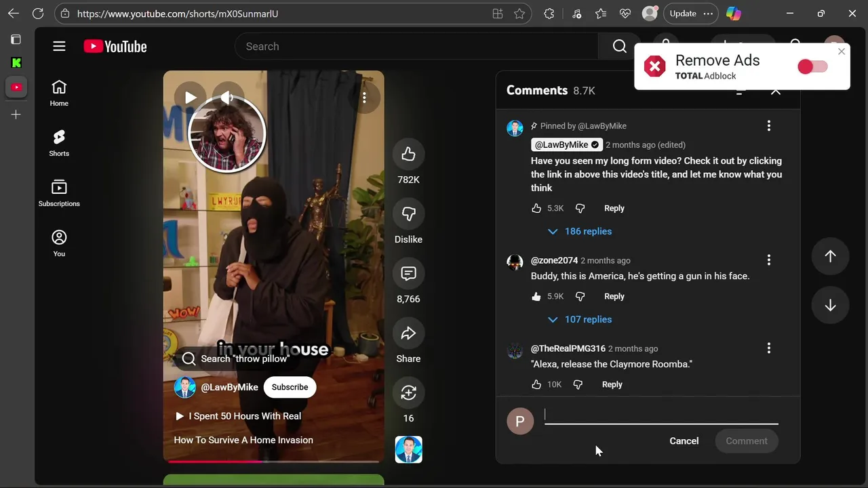This screenshot has width=868, height=488.
Task: Click the search magnifier button
Action: [619, 46]
